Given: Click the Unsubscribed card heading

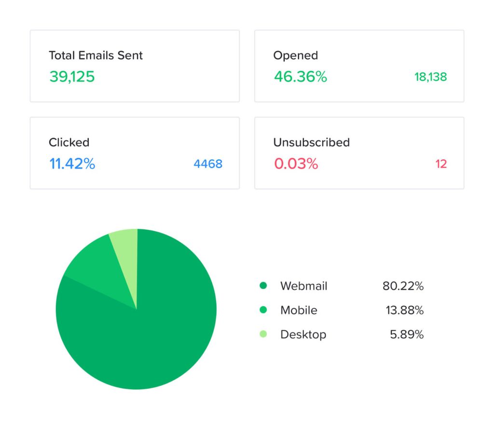Looking at the screenshot, I should point(311,142).
